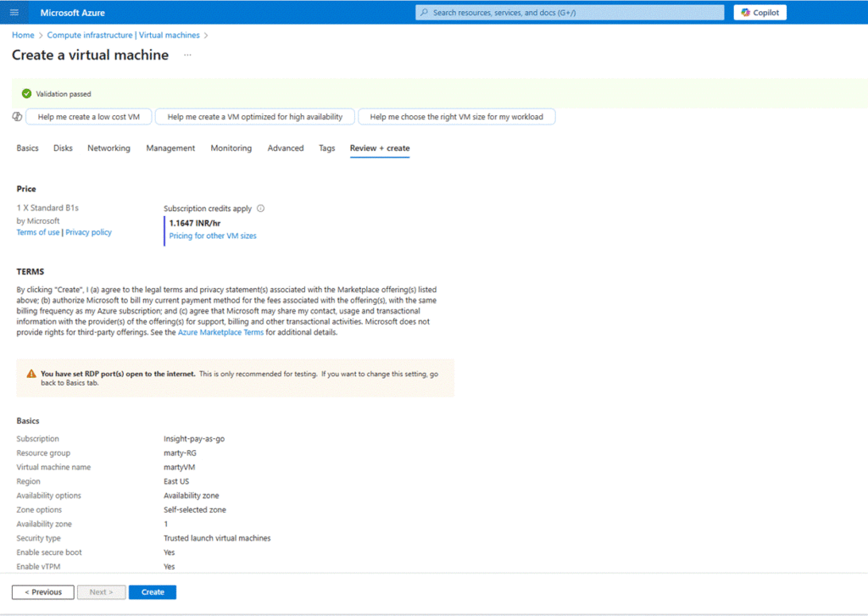Open the ellipsis menu beside page title
Image resolution: width=868 pixels, height=616 pixels.
186,55
